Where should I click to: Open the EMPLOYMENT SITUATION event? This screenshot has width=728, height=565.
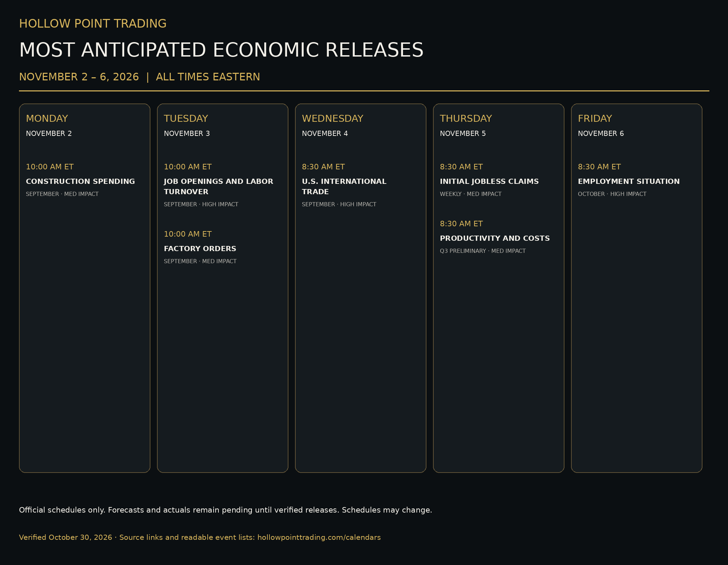click(629, 181)
